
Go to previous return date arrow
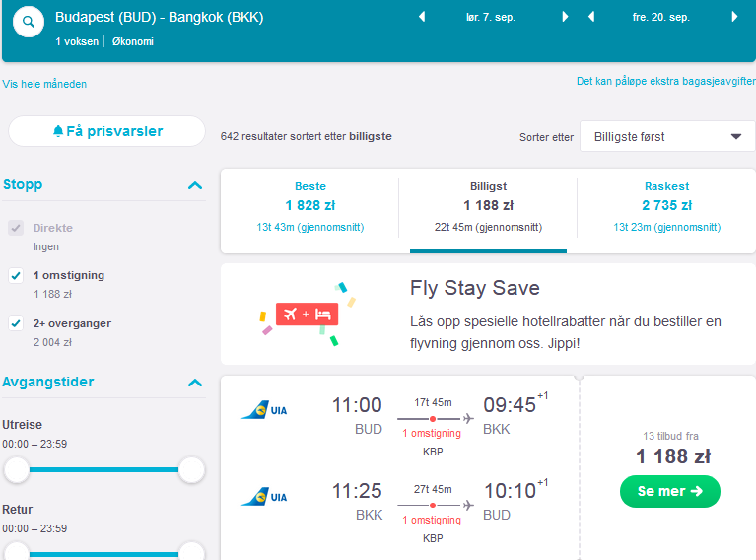591,17
